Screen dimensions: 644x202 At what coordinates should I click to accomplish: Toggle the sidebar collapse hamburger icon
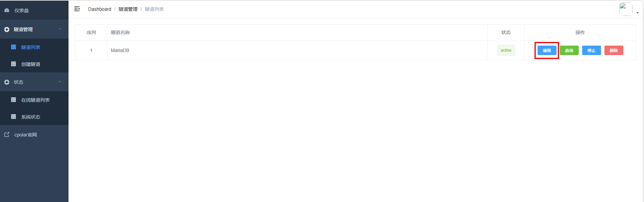[77, 9]
